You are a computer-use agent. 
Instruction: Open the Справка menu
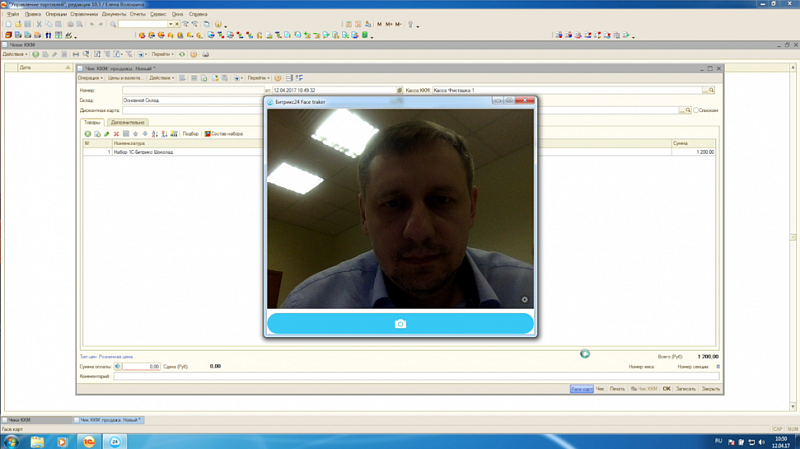[x=198, y=14]
